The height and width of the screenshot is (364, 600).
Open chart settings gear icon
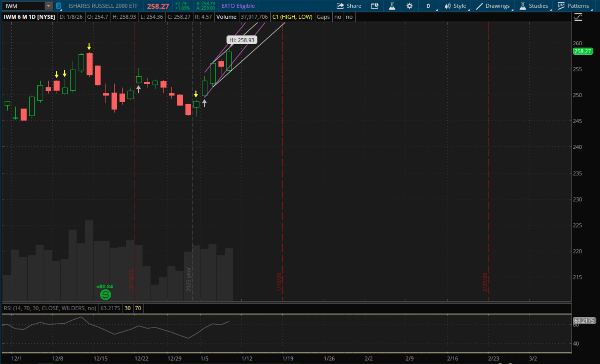coord(409,6)
